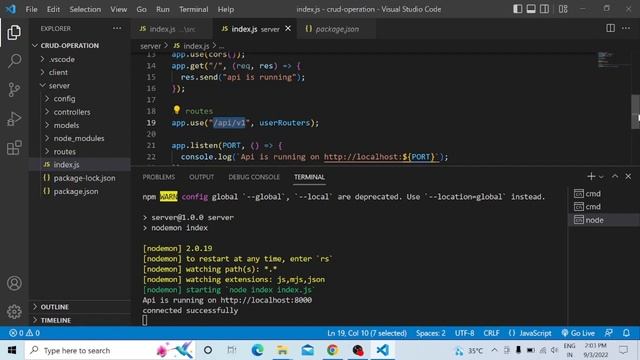Open Explorer Views and More Actions ellipsis
Viewport: 640px width, 360px height.
(117, 28)
